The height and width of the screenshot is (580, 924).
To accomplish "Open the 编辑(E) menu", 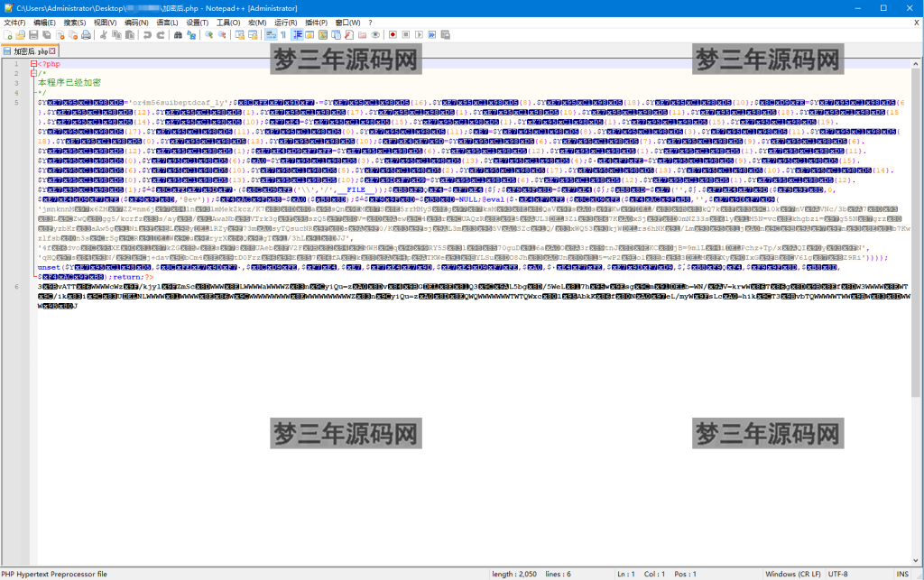I will coord(44,23).
